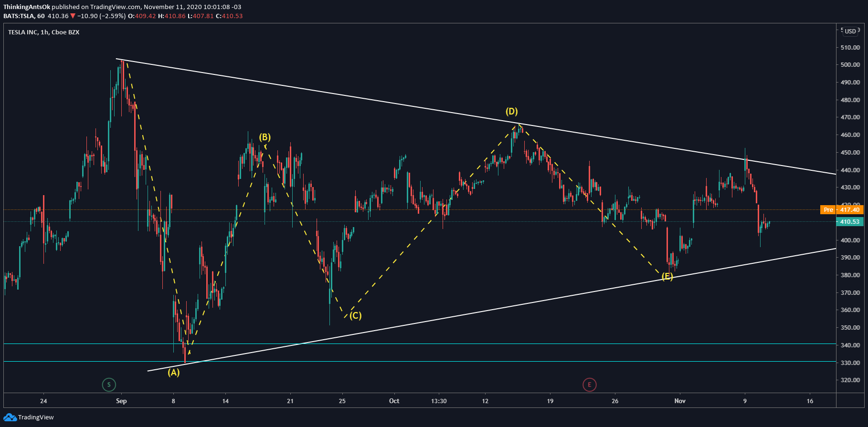Open the USD currency selector
Screen dimensions: 868x427
point(850,31)
